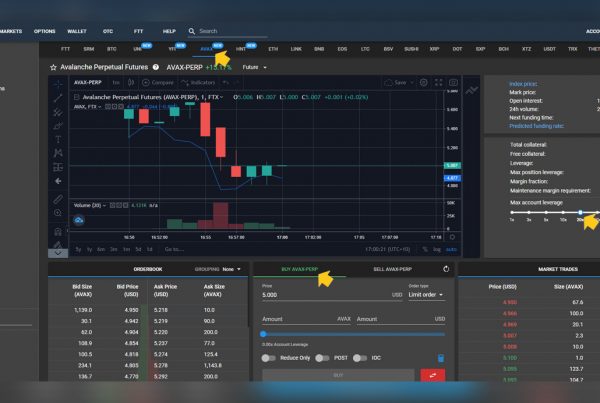
Task: Take a chart snapshot with camera icon
Action: (453, 82)
